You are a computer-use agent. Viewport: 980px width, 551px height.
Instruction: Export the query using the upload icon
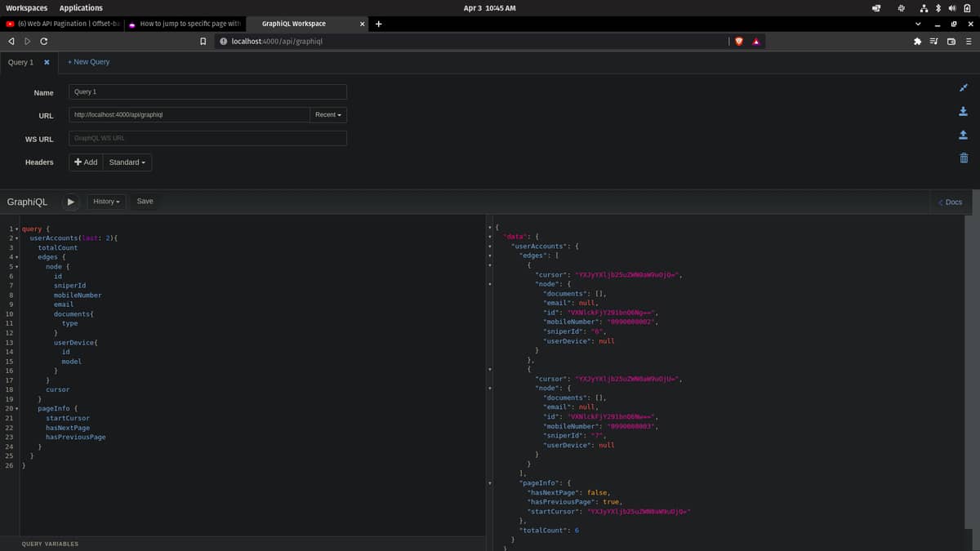tap(963, 136)
